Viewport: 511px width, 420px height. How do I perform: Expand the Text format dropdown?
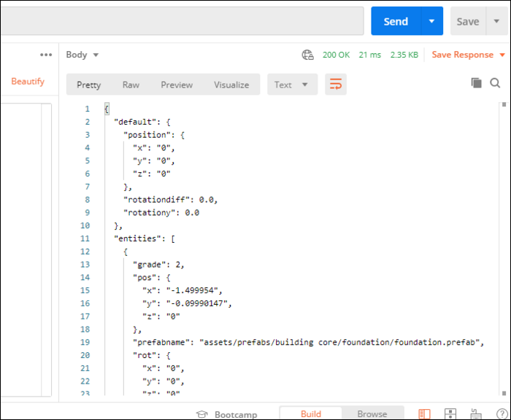coord(292,85)
